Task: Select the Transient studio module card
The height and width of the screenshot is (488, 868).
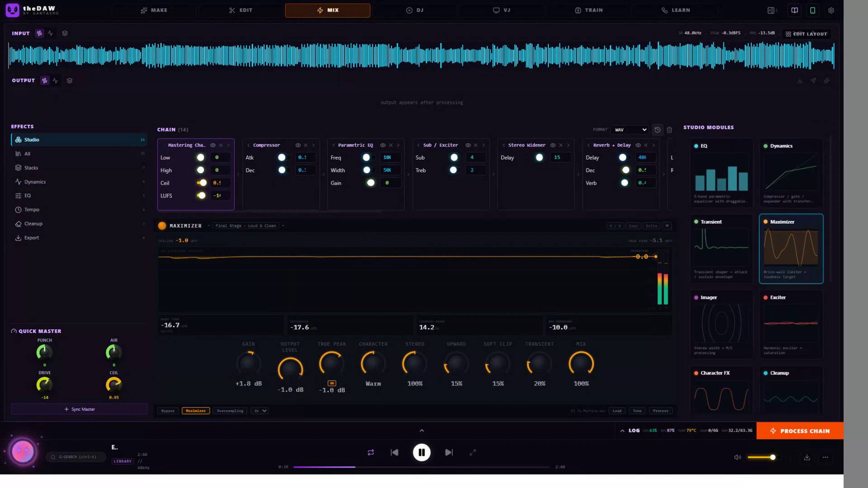Action: coord(721,249)
